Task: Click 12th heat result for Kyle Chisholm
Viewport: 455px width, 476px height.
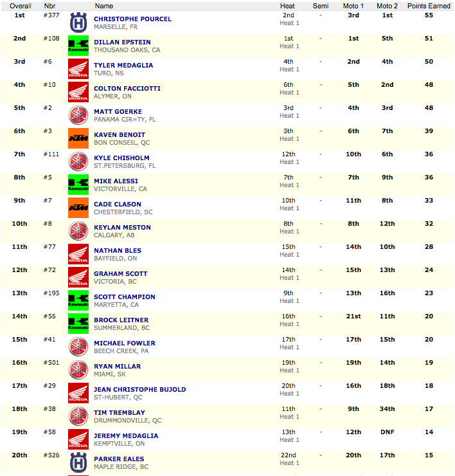Action: coord(288,154)
